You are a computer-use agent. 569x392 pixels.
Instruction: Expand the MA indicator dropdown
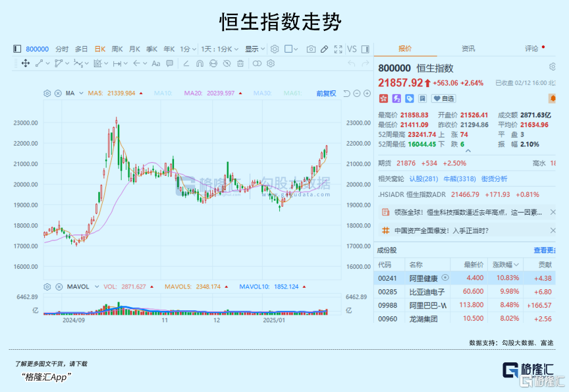[x=81, y=94]
